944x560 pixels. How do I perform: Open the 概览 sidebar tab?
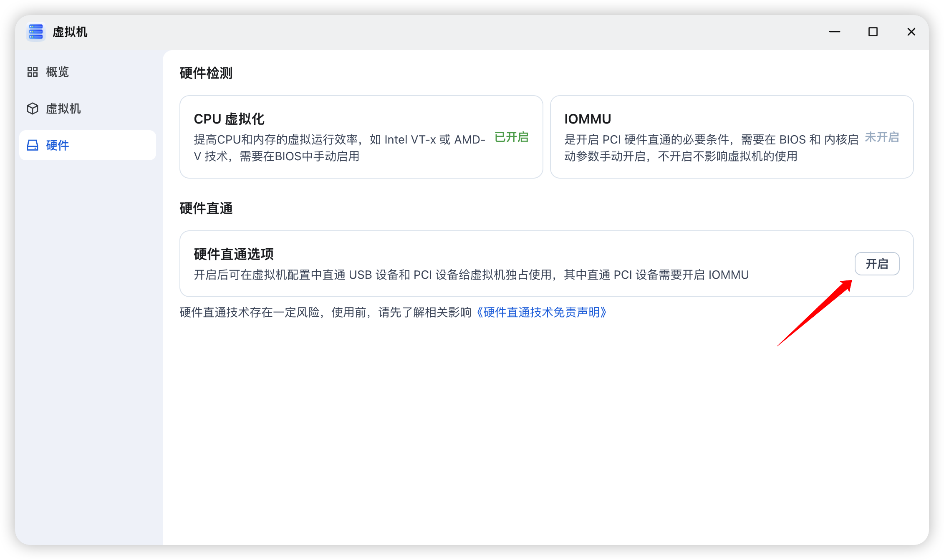click(58, 72)
